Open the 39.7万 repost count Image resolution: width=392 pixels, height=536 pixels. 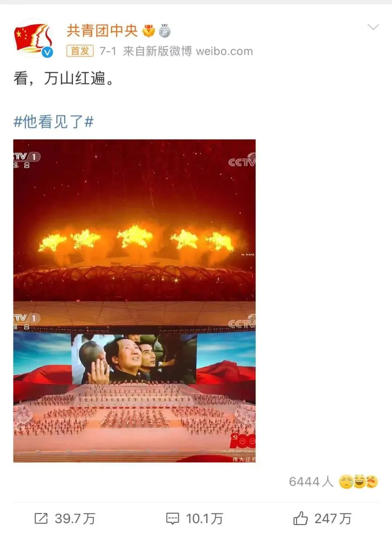click(75, 519)
